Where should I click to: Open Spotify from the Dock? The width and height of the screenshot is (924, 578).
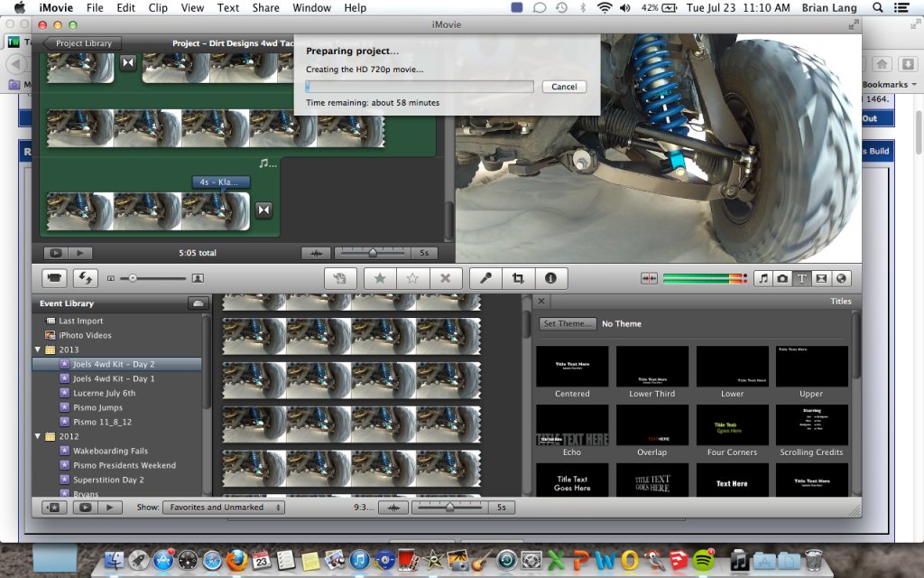point(703,560)
